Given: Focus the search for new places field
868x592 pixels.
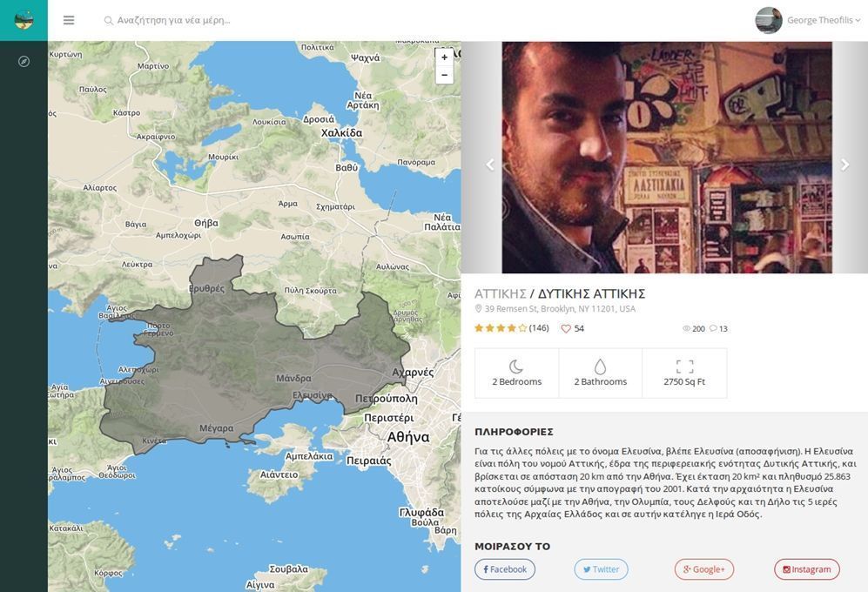Looking at the screenshot, I should [x=261, y=20].
